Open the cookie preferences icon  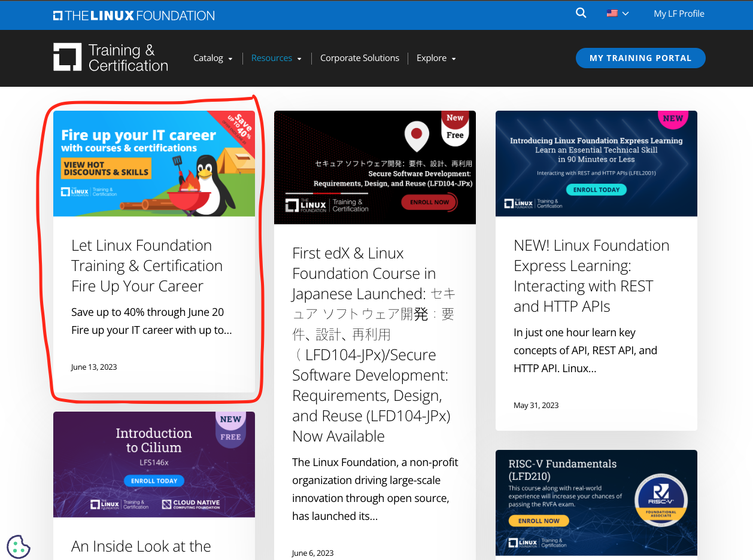click(18, 546)
